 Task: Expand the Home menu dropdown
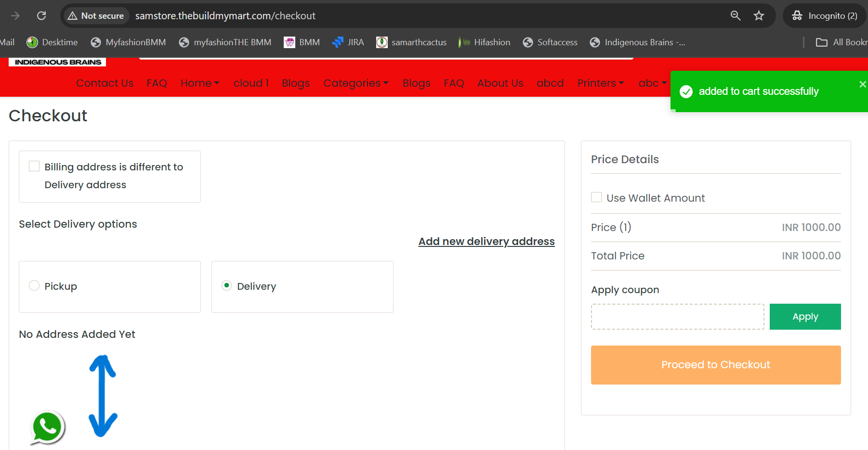[200, 83]
